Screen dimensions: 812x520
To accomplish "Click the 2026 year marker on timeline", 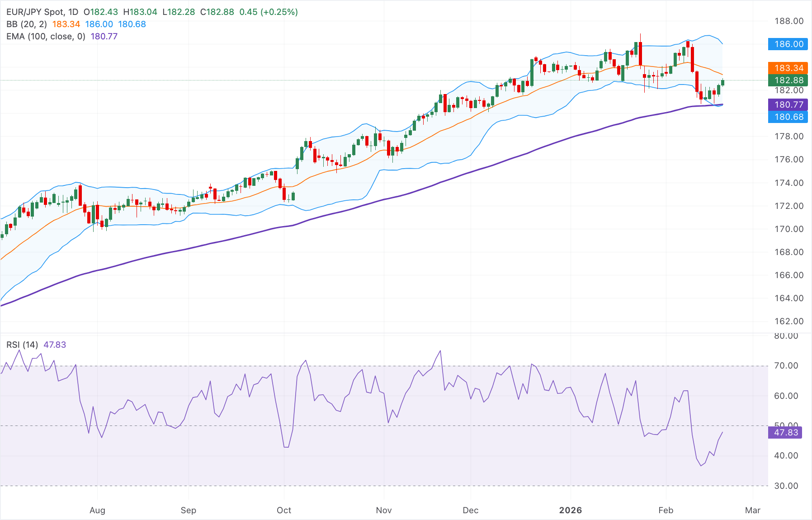I will point(571,510).
